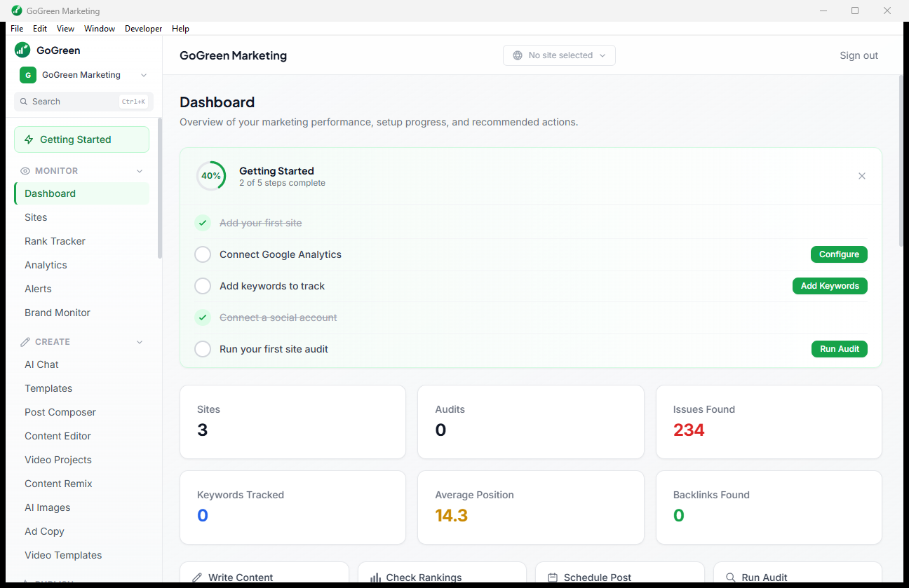
Task: Click the Run Audit magnifier icon
Action: [731, 576]
